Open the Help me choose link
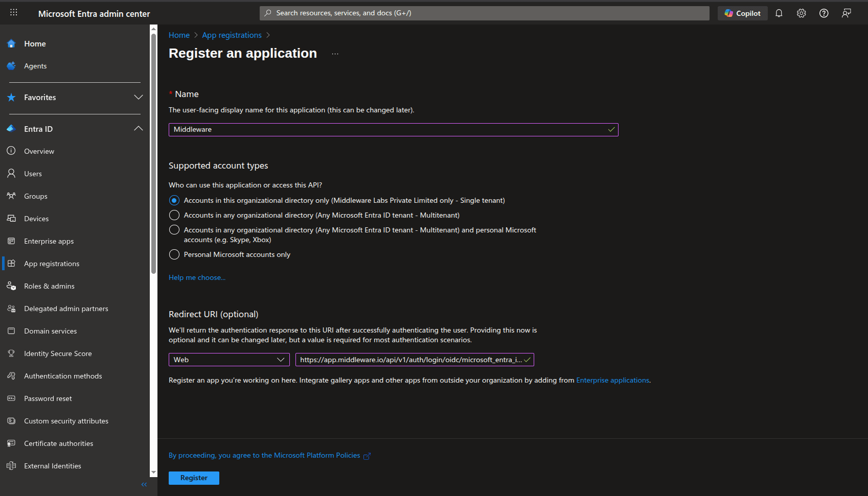Screen dimensions: 868x496 [x=197, y=277]
